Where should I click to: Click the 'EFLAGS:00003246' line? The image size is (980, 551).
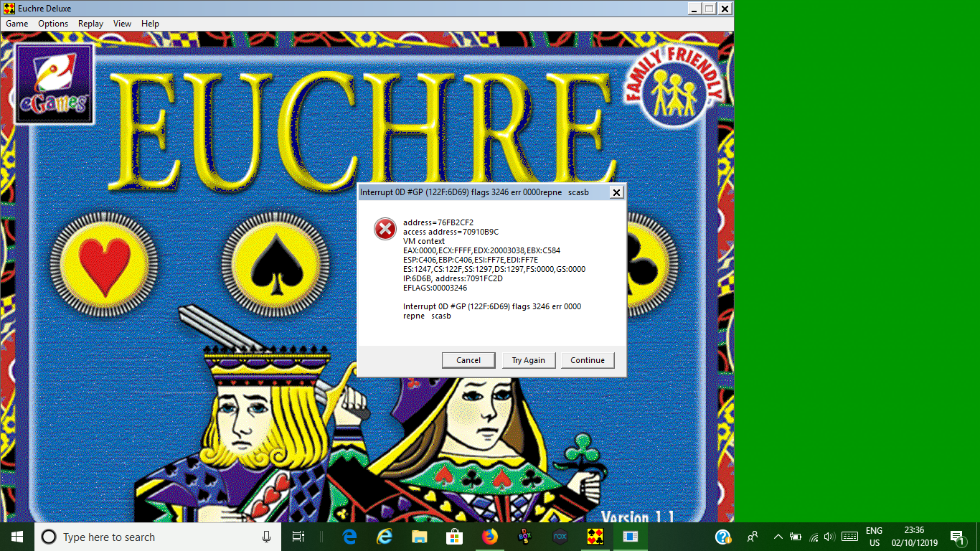tap(435, 288)
